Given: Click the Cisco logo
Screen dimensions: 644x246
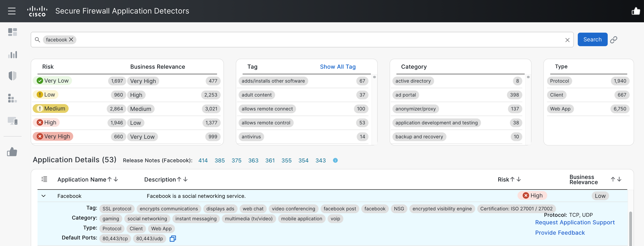Looking at the screenshot, I should pyautogui.click(x=37, y=11).
